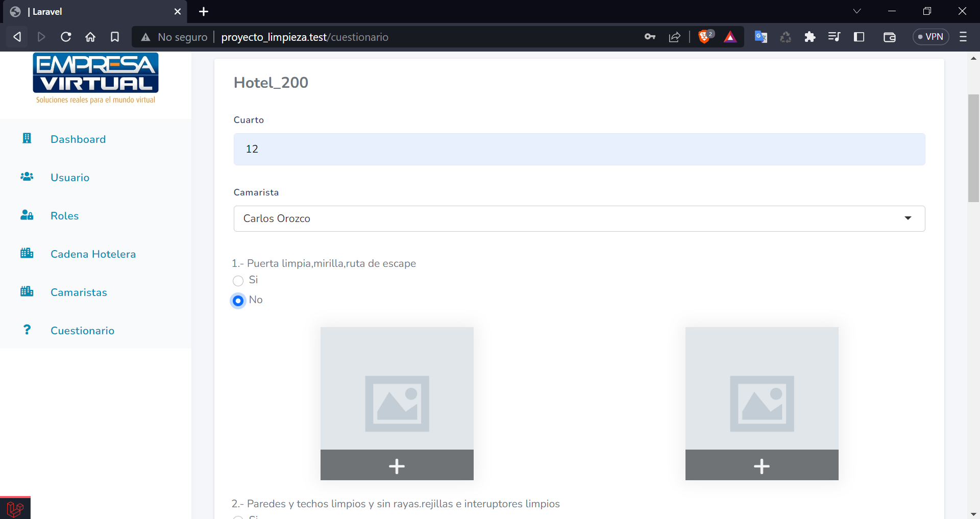Select the Roles icon in the sidebar
The height and width of the screenshot is (519, 980).
27,215
